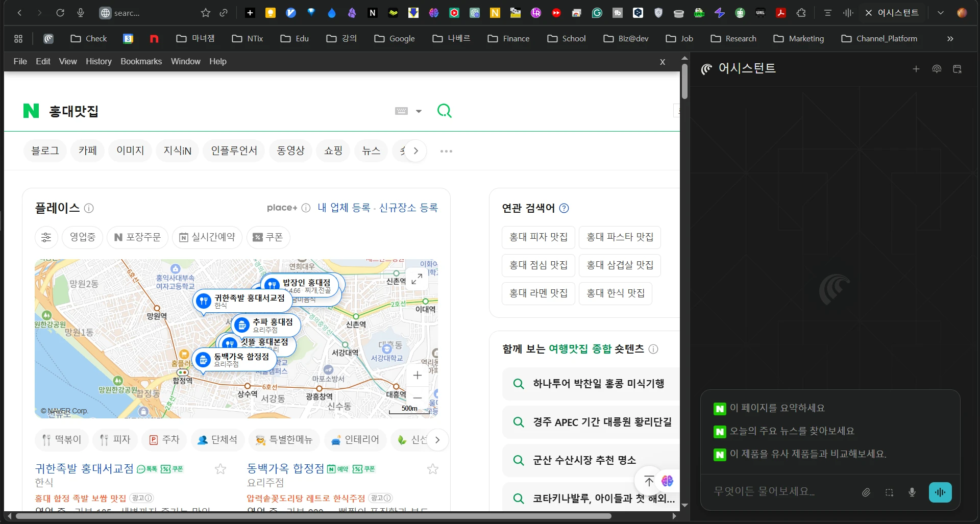Viewport: 980px width, 524px height.
Task: Open the History menu
Action: pyautogui.click(x=99, y=61)
